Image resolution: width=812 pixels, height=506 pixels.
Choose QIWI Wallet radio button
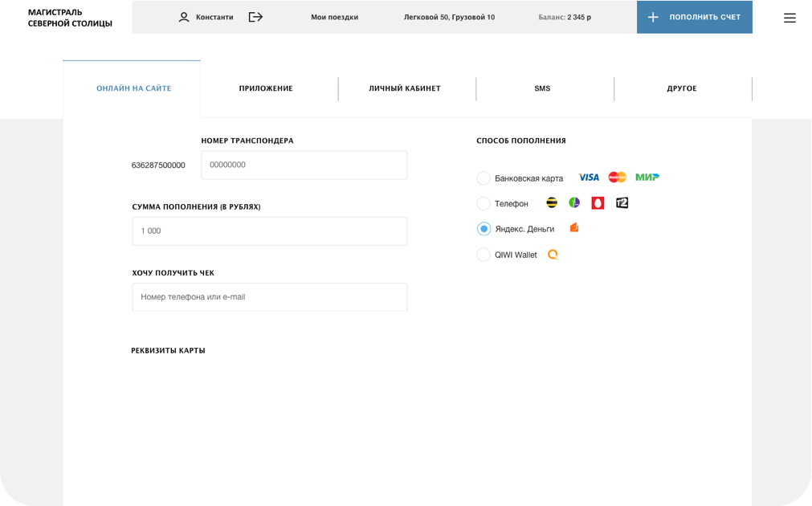point(484,255)
